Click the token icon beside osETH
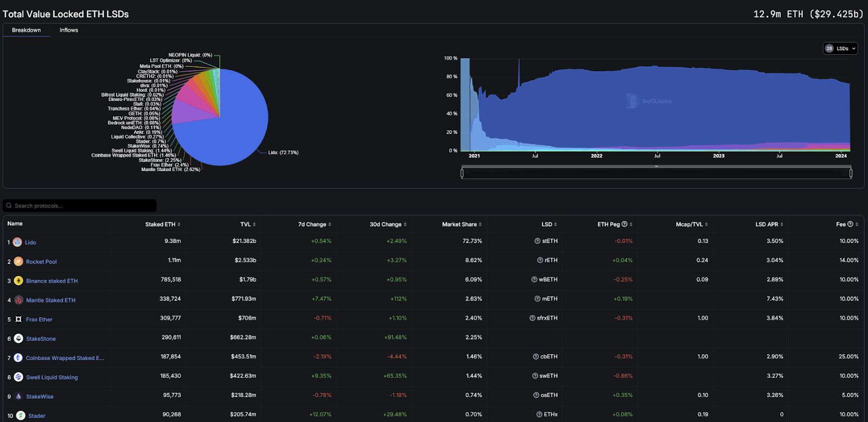The height and width of the screenshot is (422, 868). coord(536,395)
